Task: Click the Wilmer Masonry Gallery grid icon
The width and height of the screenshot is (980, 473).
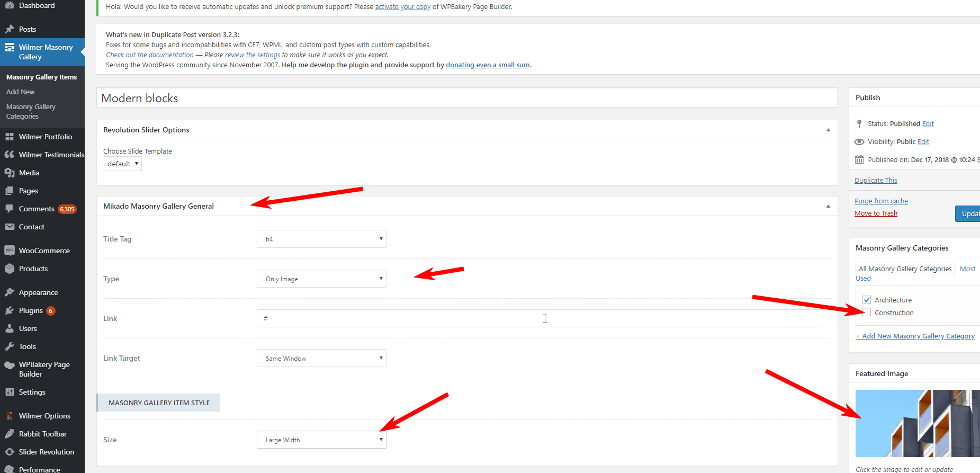Action: click(10, 47)
